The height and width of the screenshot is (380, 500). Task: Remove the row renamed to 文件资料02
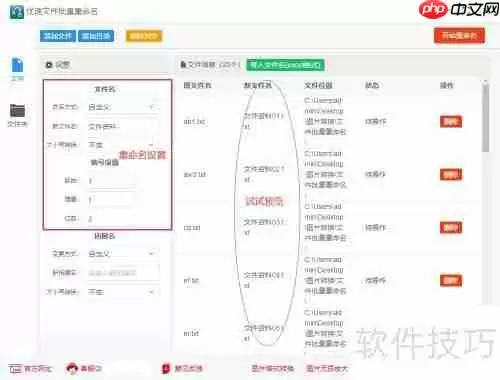[451, 174]
